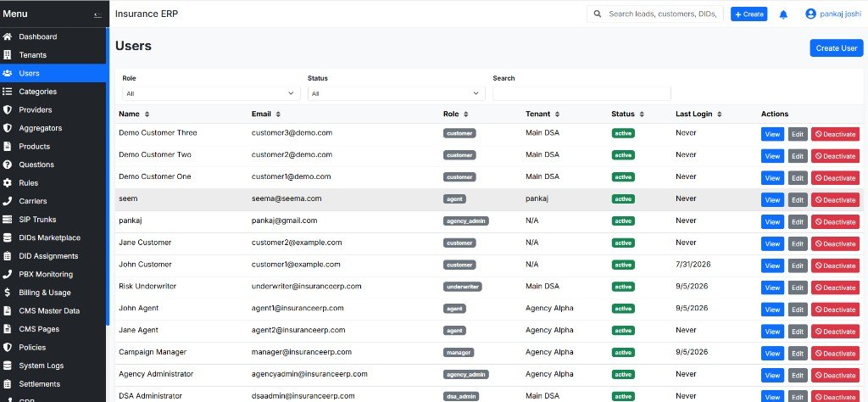Sort the table by Role column header
The height and width of the screenshot is (402, 868).
tap(455, 114)
